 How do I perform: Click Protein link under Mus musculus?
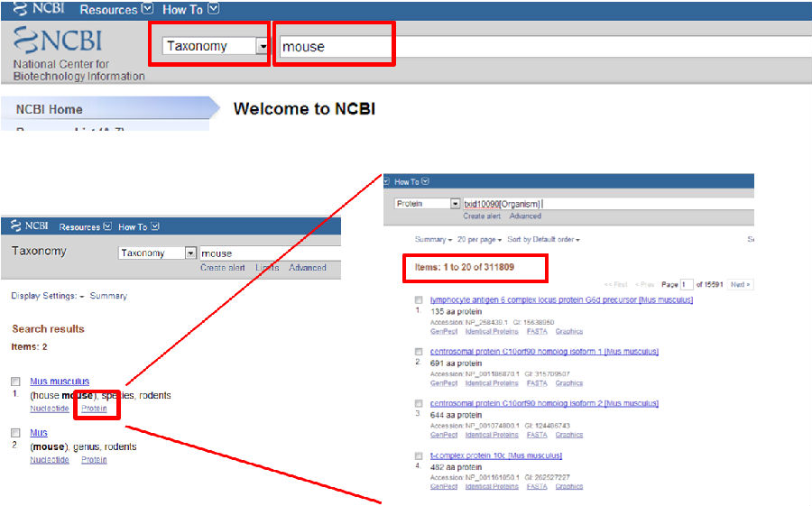tap(94, 409)
